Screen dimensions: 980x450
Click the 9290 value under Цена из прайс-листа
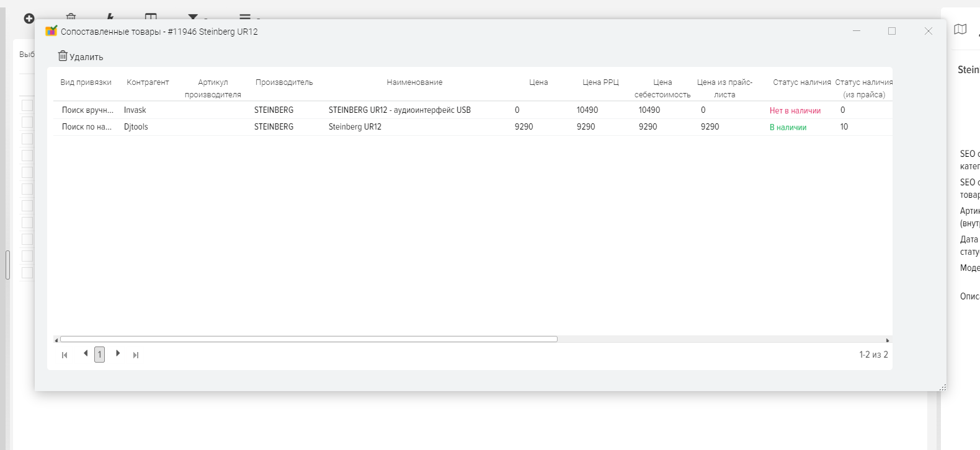click(x=710, y=127)
